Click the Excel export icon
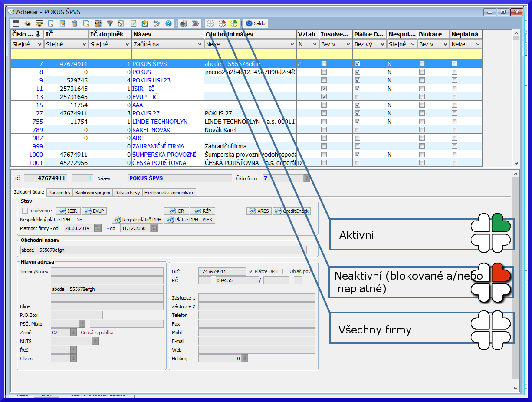 tap(122, 23)
